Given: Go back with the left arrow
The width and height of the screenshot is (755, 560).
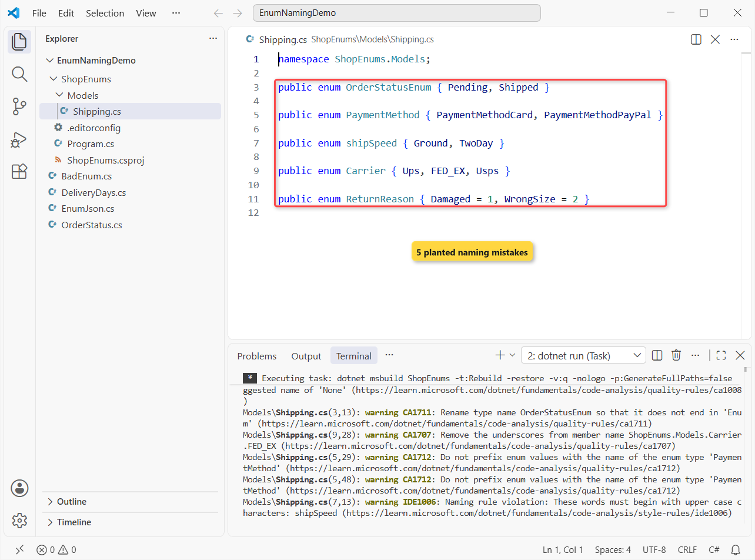Looking at the screenshot, I should 218,13.
